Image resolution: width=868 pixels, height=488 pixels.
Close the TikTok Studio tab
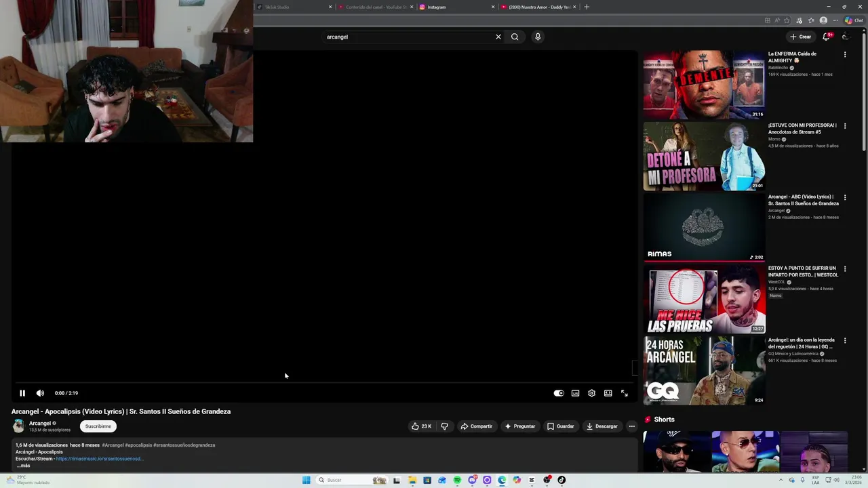[330, 7]
